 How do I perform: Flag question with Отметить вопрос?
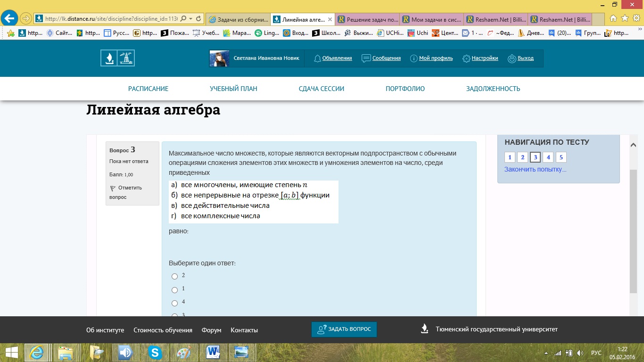125,192
